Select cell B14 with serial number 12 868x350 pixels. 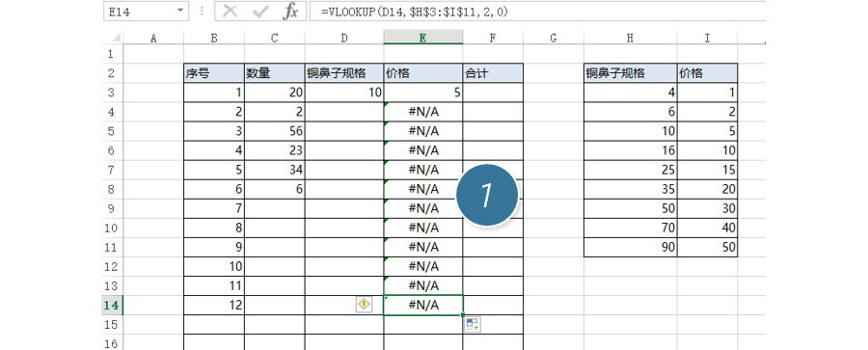coord(214,305)
